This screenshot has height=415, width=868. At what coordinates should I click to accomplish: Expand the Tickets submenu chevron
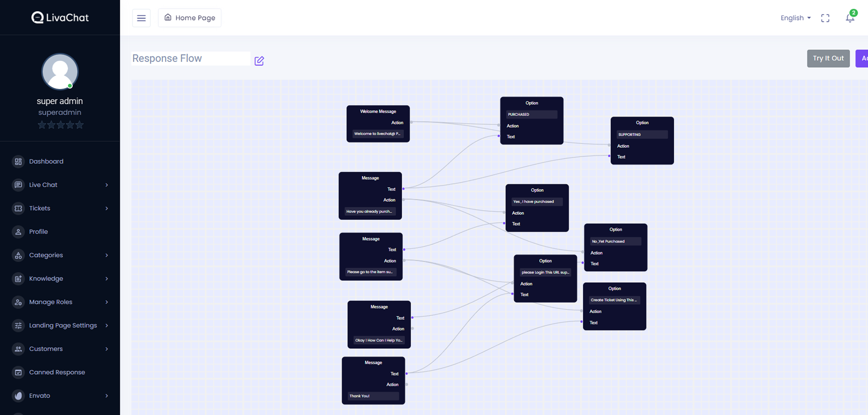pos(107,209)
